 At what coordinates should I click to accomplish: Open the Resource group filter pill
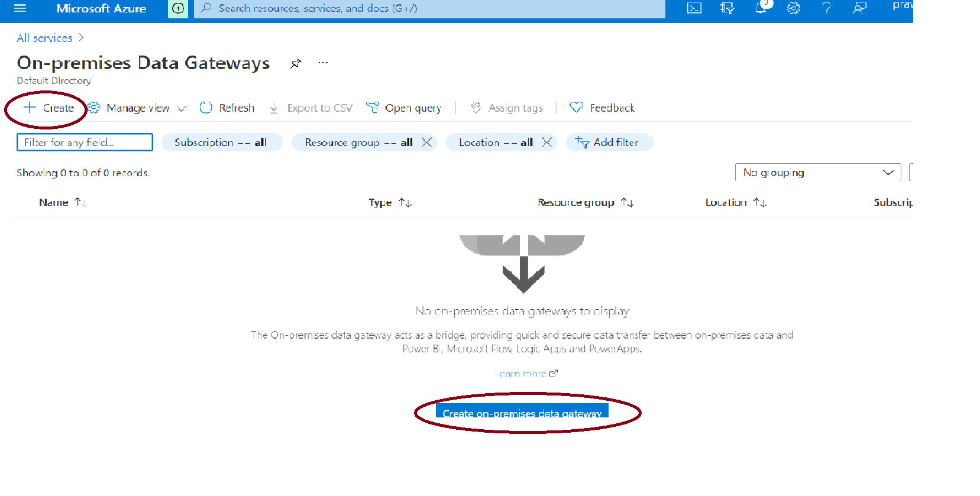pos(358,142)
